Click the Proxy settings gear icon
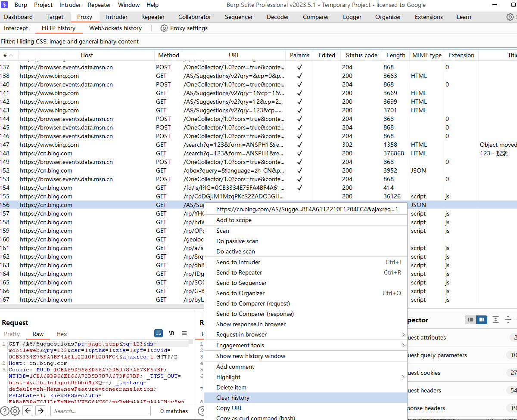 pyautogui.click(x=164, y=28)
